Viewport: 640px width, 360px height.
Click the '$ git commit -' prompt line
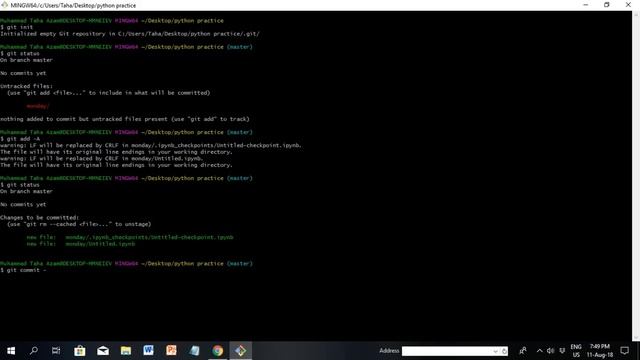[23, 270]
